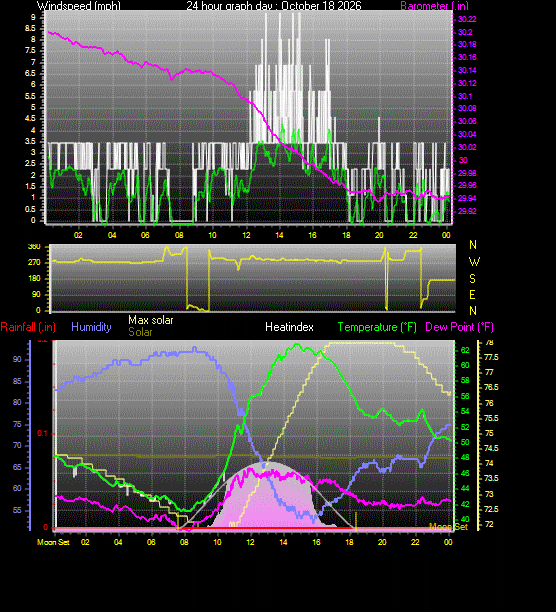Click the '360' wind direction axis value
Image resolution: width=556 pixels, height=612 pixels.
[x=34, y=247]
